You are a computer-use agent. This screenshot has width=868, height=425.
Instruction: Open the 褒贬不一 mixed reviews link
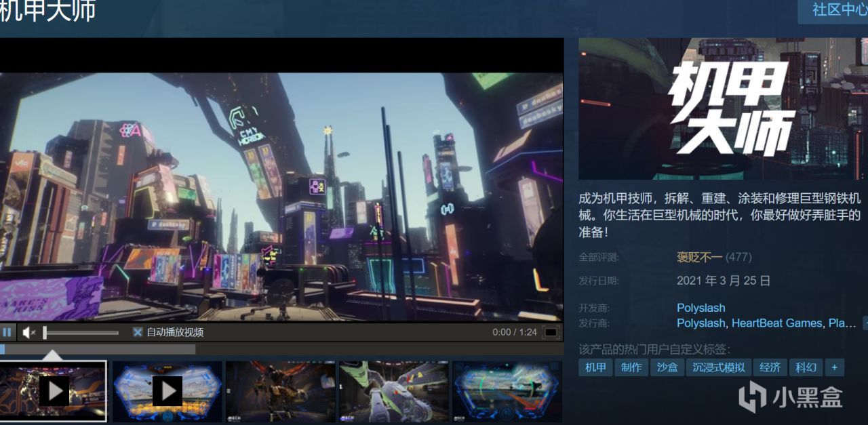699,257
